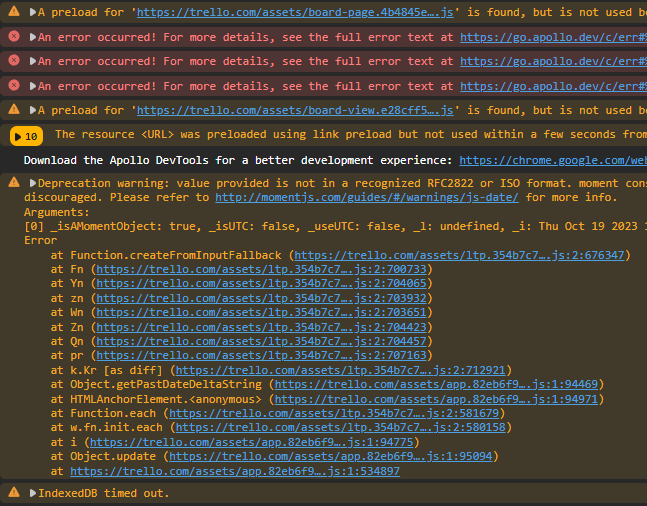Select the 'IndexedDB timed out.' text
The height and width of the screenshot is (506, 647).
[104, 493]
